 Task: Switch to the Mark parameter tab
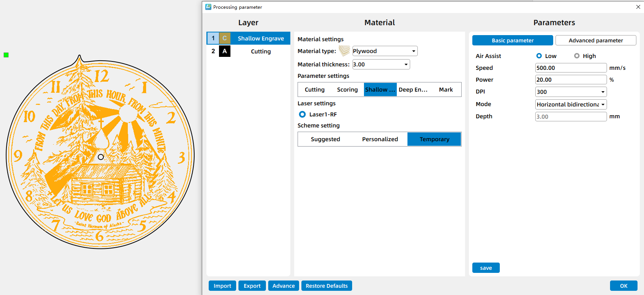tap(446, 90)
